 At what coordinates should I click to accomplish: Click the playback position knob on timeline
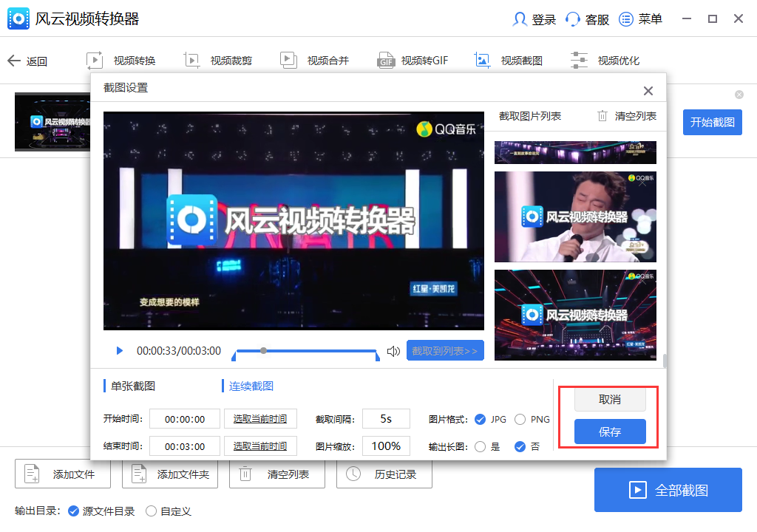(x=264, y=350)
